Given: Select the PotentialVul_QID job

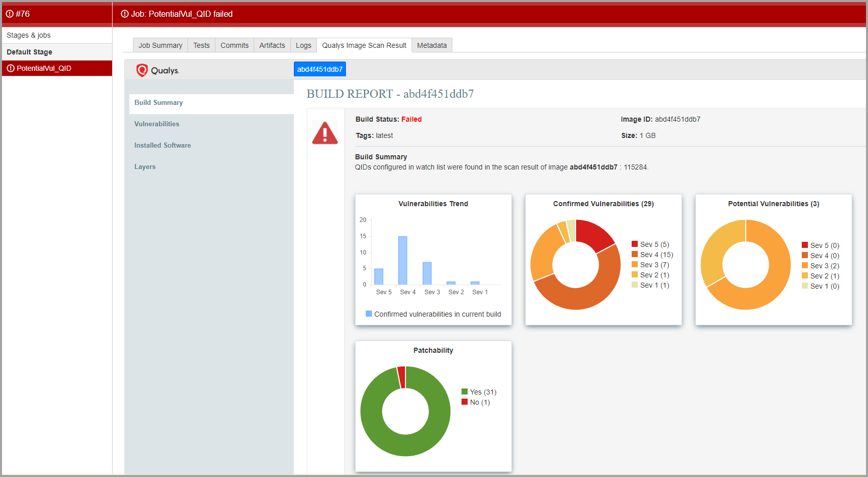Looking at the screenshot, I should [x=57, y=68].
